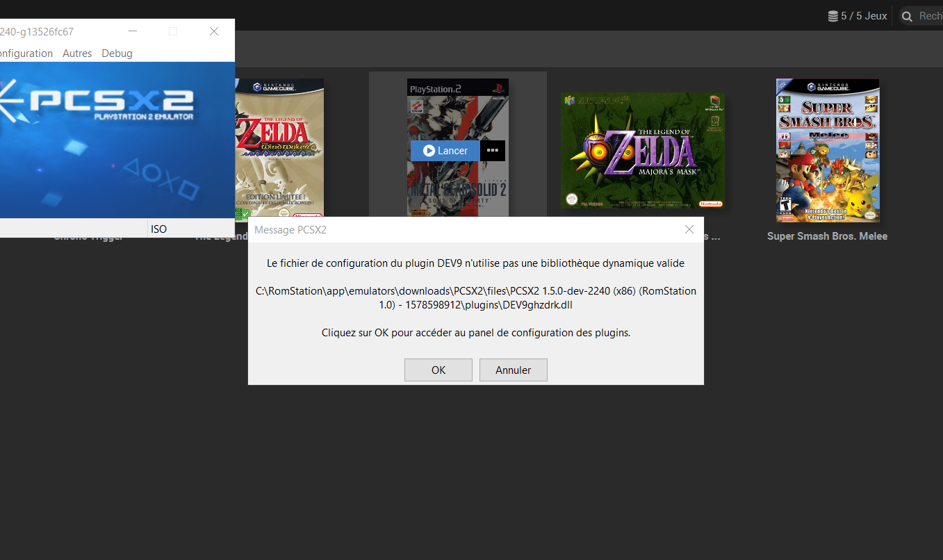Image resolution: width=943 pixels, height=560 pixels.
Task: Click the ISO status bar entry in PCSX2
Action: point(159,229)
